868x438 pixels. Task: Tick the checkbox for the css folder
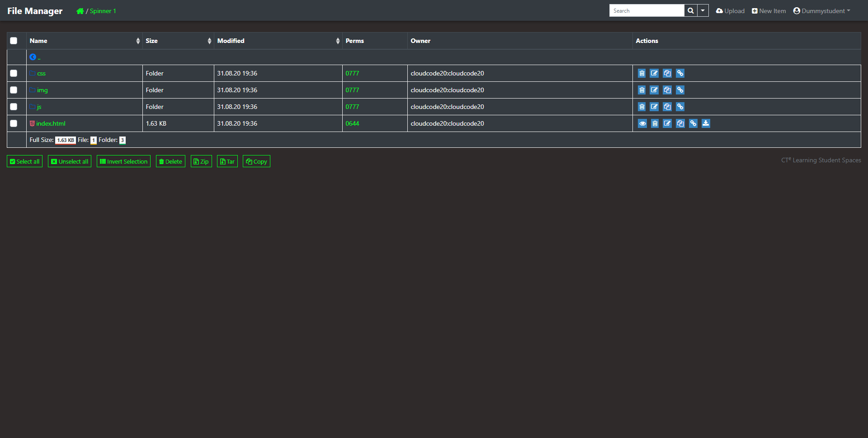point(14,73)
